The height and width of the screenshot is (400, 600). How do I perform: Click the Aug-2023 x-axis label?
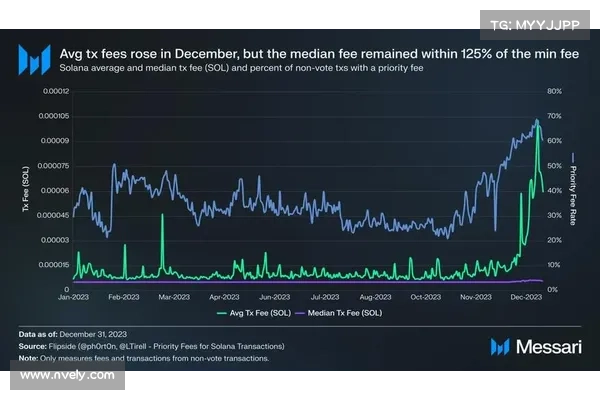point(375,297)
